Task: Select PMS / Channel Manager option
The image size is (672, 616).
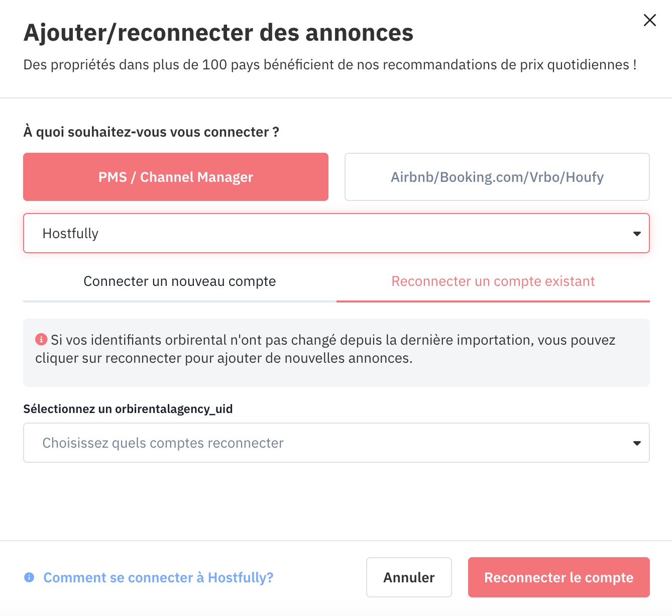Action: (176, 177)
